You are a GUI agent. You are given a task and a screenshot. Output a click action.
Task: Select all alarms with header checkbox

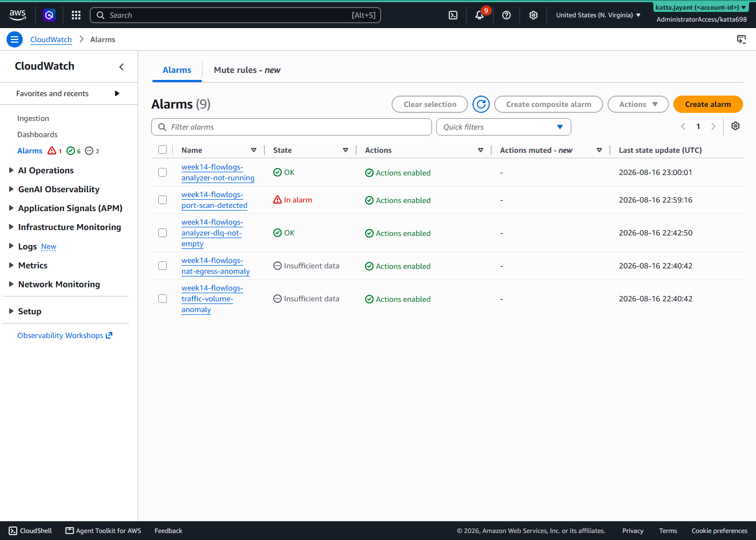point(163,150)
